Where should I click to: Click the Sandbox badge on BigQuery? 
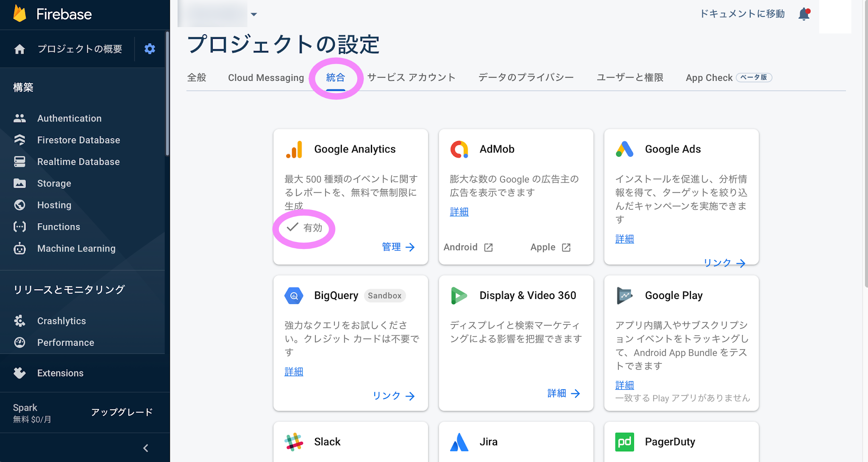click(384, 296)
